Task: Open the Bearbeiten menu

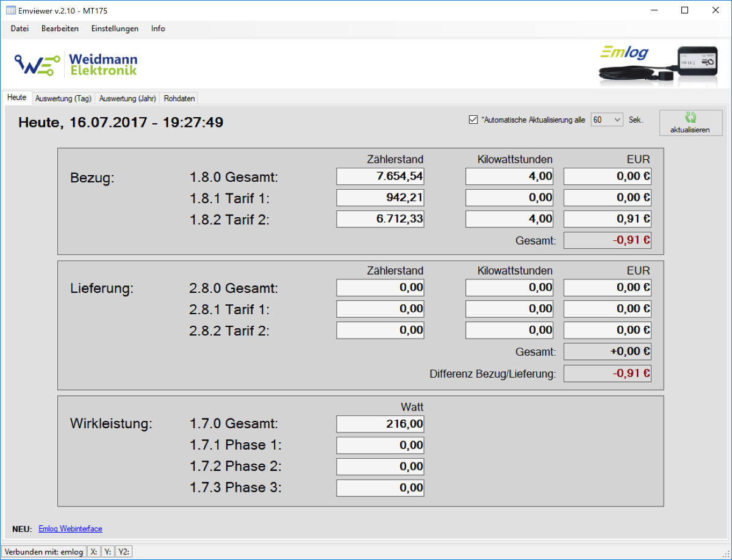Action: 60,29
